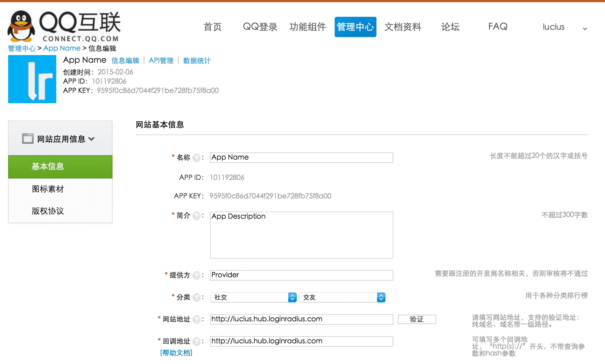The image size is (605, 364).
Task: Click the QQ penguin logo
Action: click(21, 26)
